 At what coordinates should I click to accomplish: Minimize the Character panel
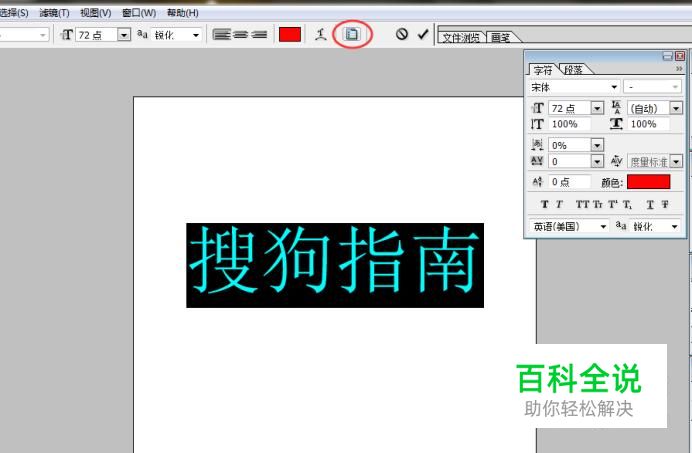[667, 56]
